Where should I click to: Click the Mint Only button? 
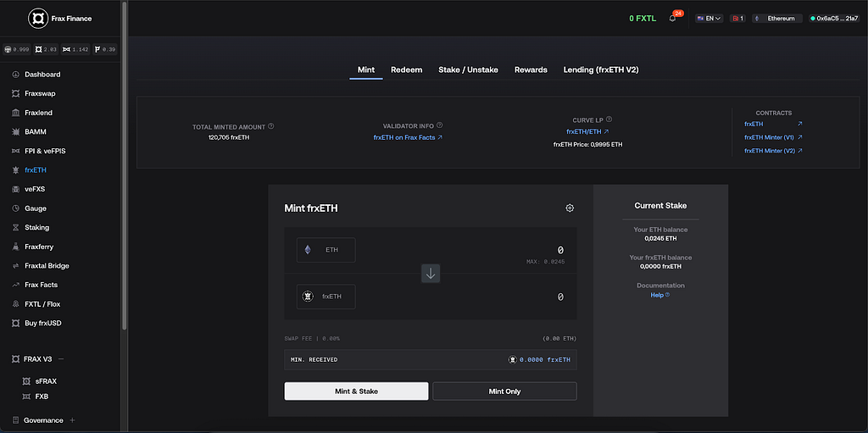505,391
